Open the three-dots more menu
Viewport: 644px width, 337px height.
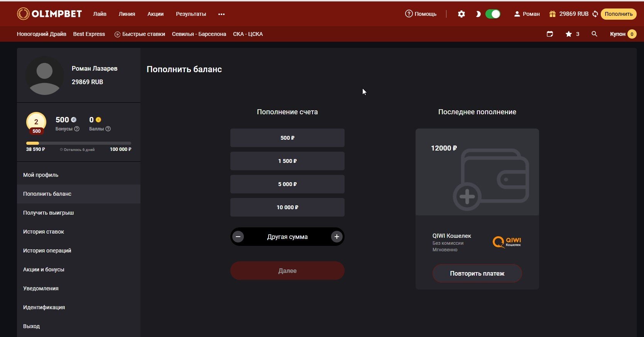pyautogui.click(x=221, y=14)
